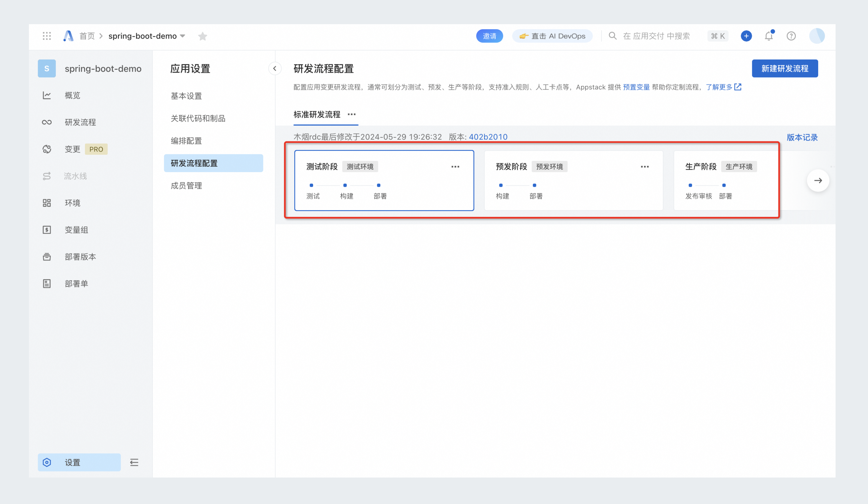Click the 测试环境 tag
Viewport: 868px width, 504px height.
pyautogui.click(x=360, y=167)
